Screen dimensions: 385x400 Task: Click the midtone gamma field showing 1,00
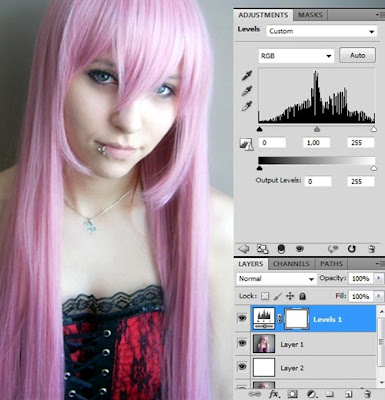pos(316,143)
